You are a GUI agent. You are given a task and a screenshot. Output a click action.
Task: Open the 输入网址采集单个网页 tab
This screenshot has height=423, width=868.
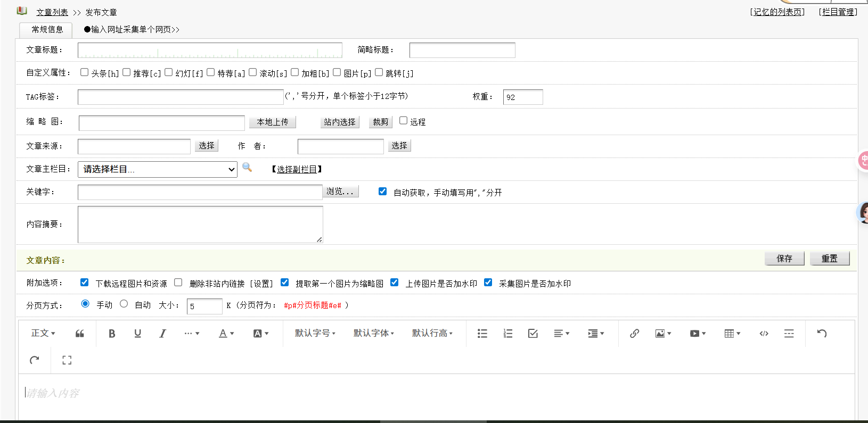pyautogui.click(x=132, y=30)
